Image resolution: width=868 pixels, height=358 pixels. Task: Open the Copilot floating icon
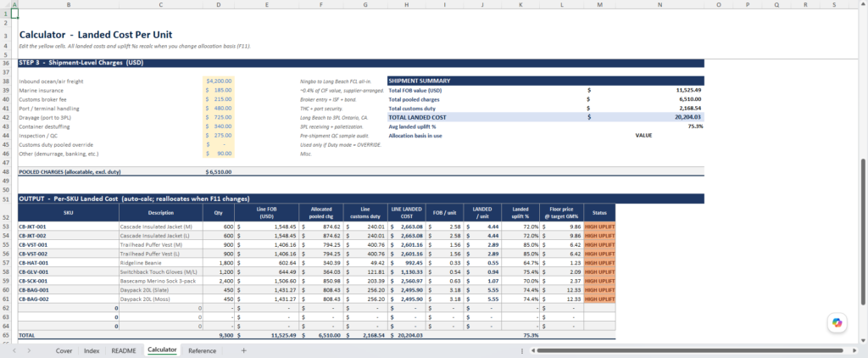point(837,322)
